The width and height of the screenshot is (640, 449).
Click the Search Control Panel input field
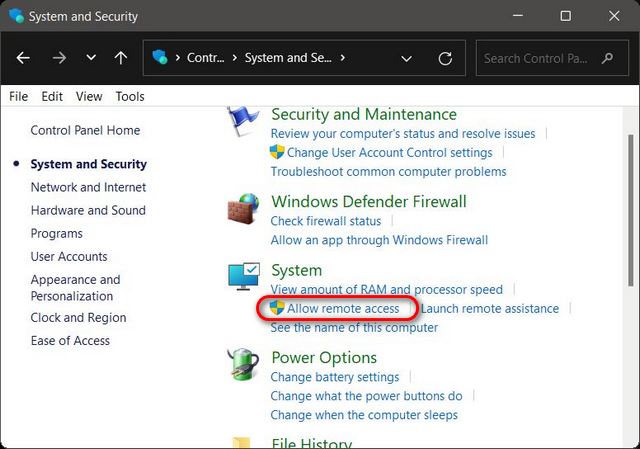[x=538, y=58]
